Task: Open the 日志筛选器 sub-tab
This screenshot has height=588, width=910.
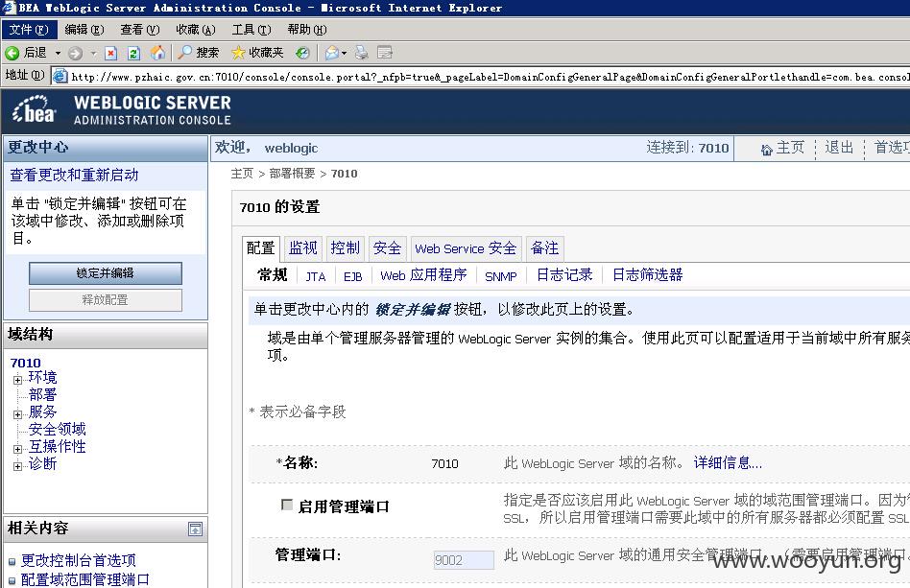Action: (x=648, y=275)
